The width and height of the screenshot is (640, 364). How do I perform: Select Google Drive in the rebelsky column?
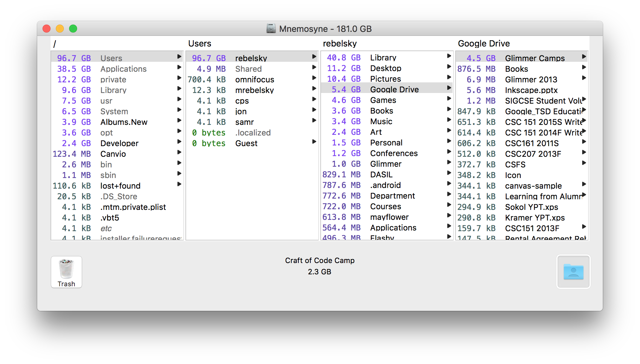(x=394, y=89)
